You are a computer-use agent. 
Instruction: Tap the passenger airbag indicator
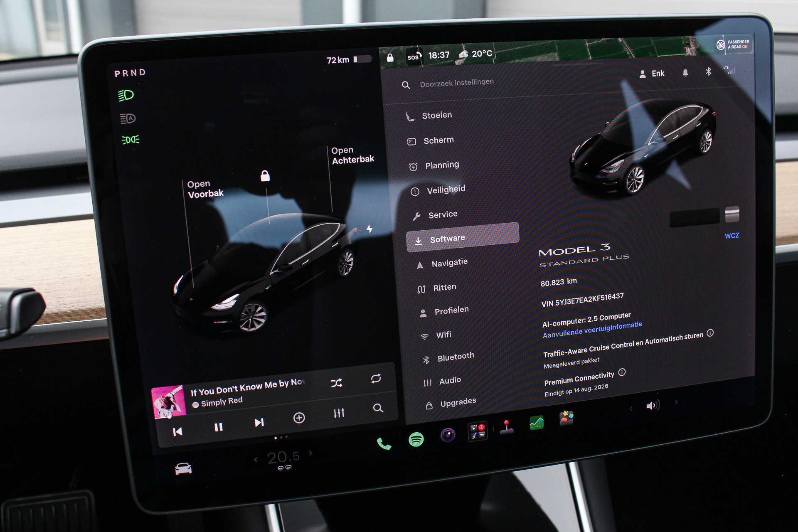tap(733, 44)
